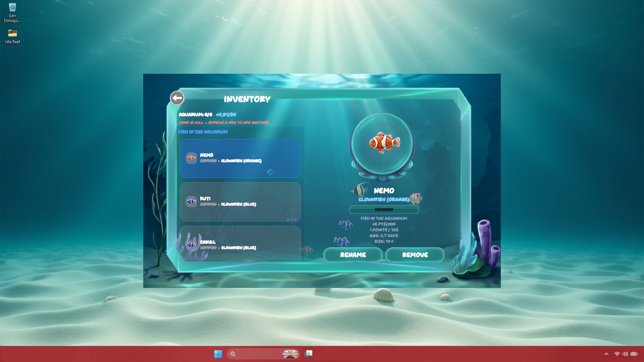Click the search magnifier icon in taskbar
This screenshot has height=362, width=644.
[x=233, y=354]
